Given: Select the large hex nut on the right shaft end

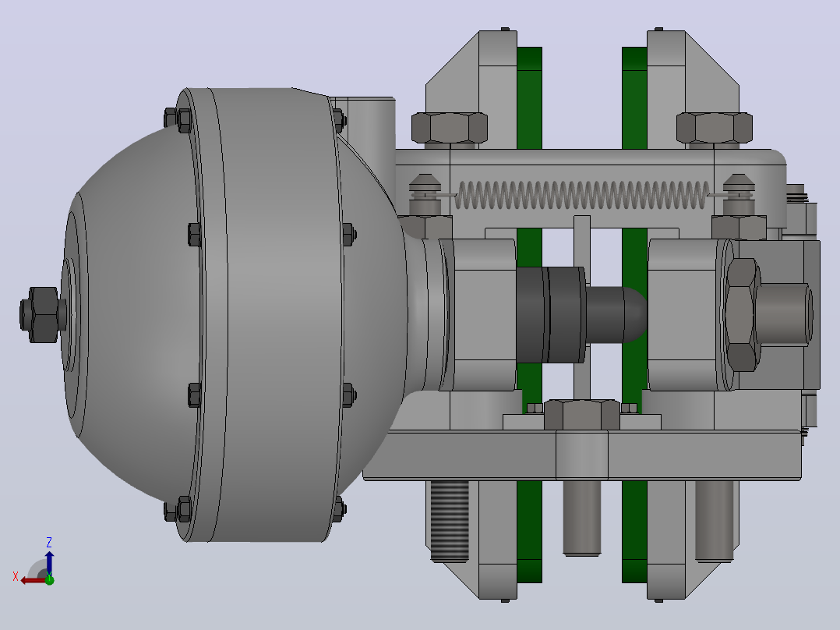Looking at the screenshot, I should [x=741, y=315].
